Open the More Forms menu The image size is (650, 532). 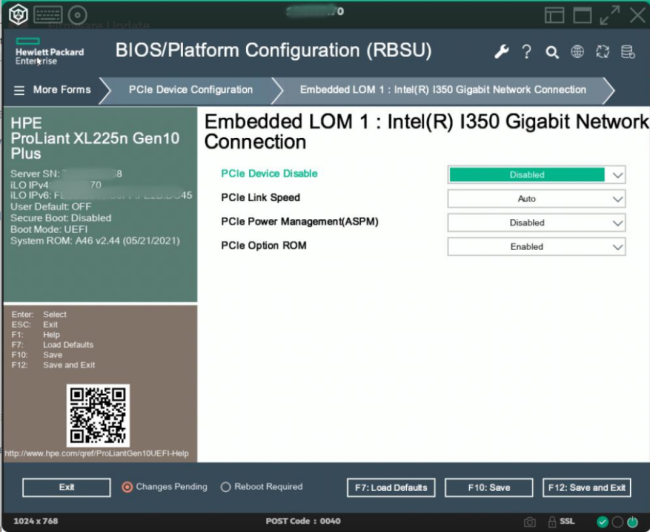[52, 90]
